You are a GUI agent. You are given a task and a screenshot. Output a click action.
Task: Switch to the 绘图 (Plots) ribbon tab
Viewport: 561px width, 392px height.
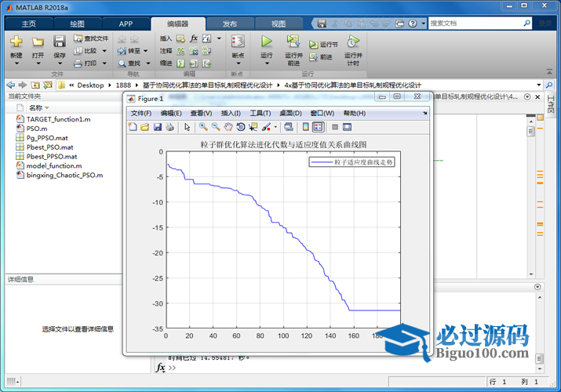77,24
